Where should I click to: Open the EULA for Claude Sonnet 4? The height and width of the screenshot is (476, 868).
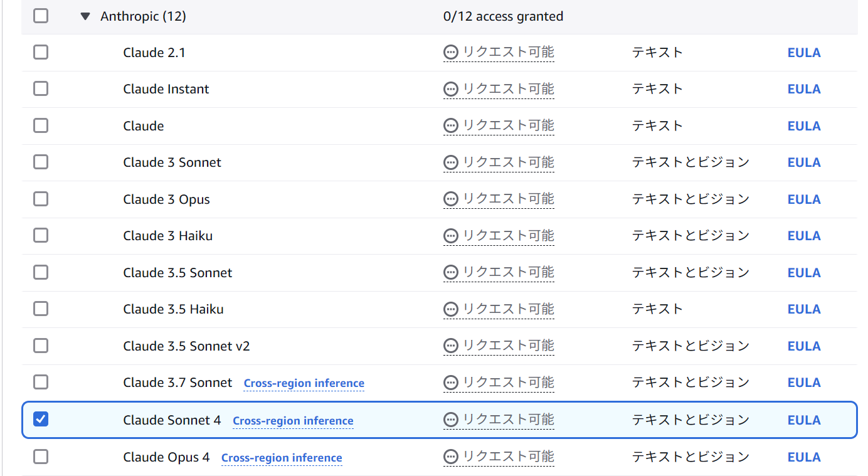(804, 420)
